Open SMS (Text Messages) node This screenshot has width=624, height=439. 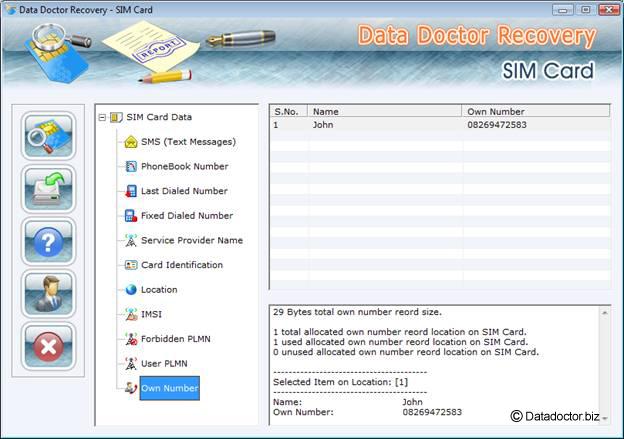coord(188,142)
